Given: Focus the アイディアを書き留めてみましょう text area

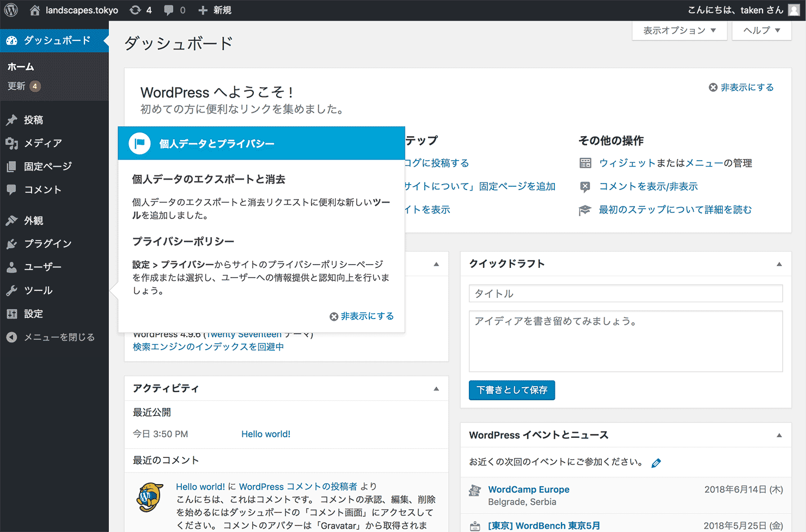Looking at the screenshot, I should 626,341.
